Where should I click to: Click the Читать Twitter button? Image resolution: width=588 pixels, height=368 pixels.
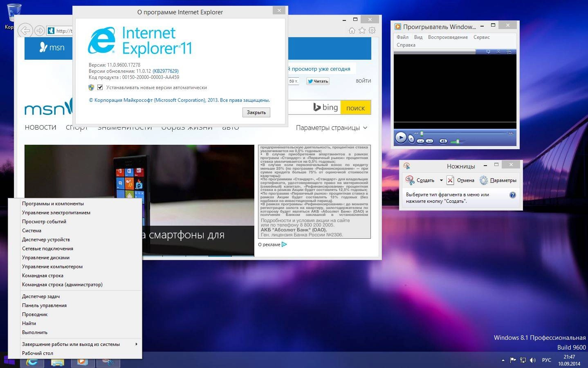tap(318, 81)
